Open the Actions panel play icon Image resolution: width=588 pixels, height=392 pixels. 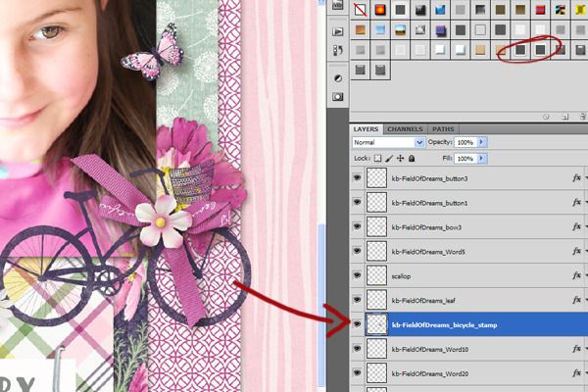337,32
